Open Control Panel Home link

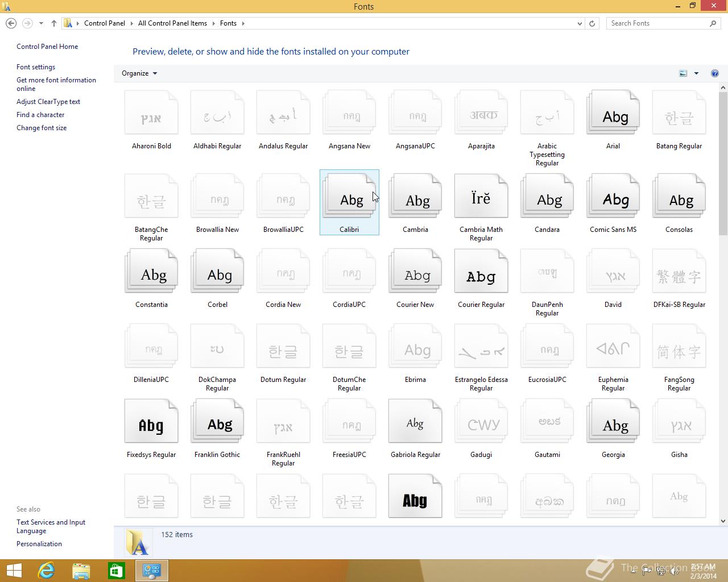[x=47, y=47]
